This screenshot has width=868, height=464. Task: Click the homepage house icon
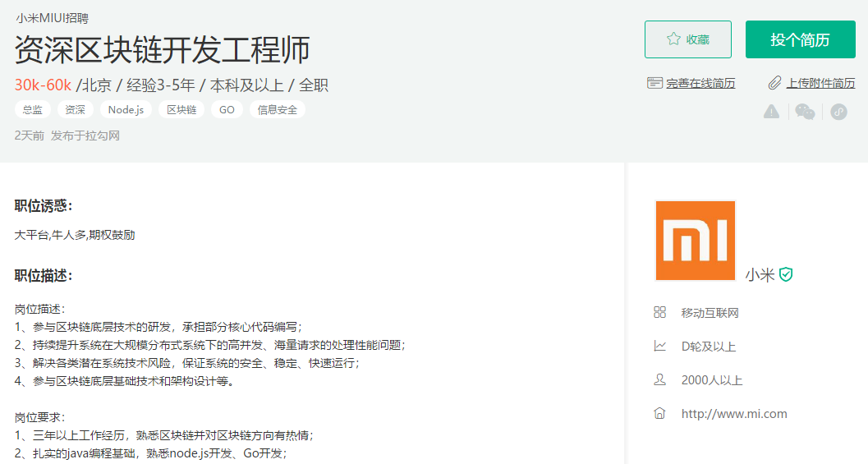coord(660,413)
